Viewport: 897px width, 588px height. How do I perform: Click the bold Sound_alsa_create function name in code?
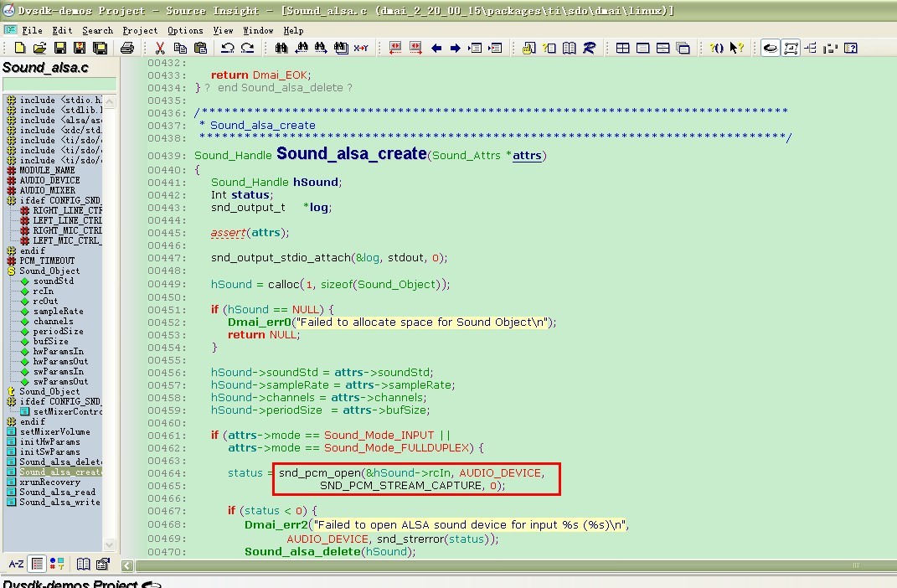(x=352, y=154)
